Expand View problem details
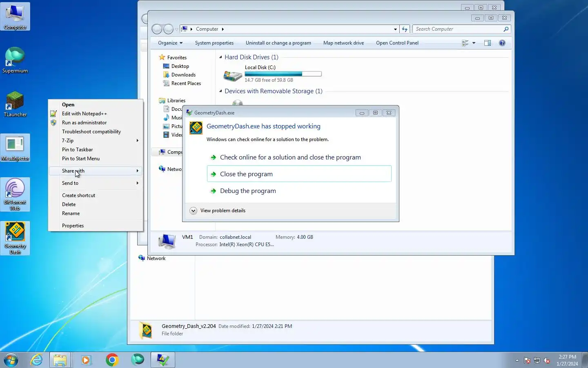Screen dimensions: 588x368 [x=218, y=211]
